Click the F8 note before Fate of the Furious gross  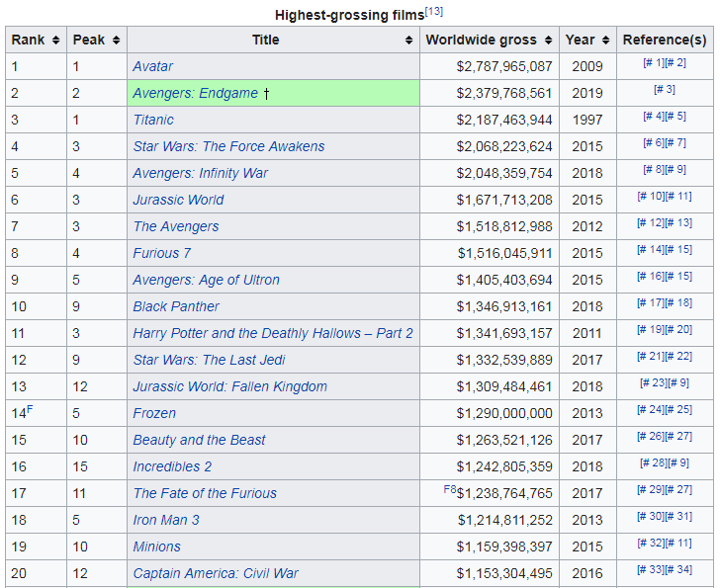point(450,489)
